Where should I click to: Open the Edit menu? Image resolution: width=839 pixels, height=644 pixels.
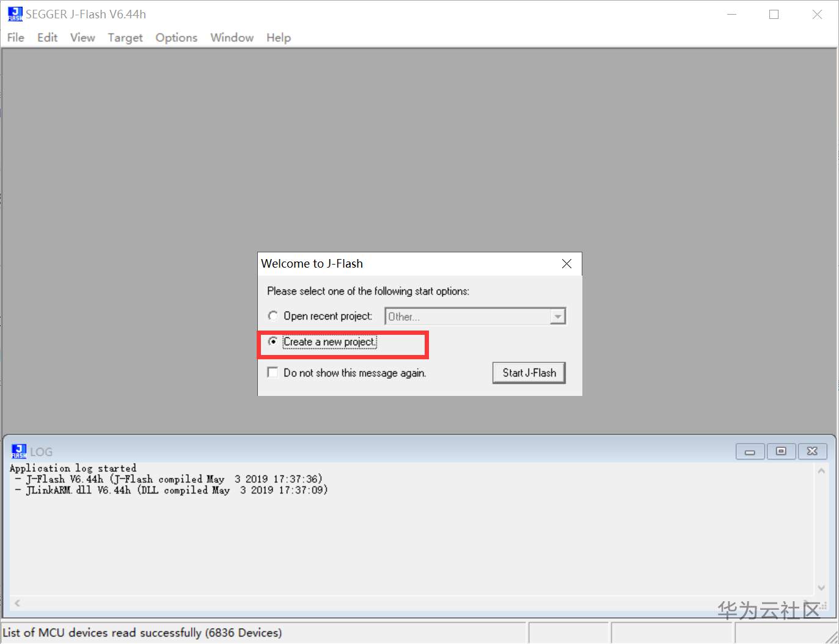[x=47, y=37]
